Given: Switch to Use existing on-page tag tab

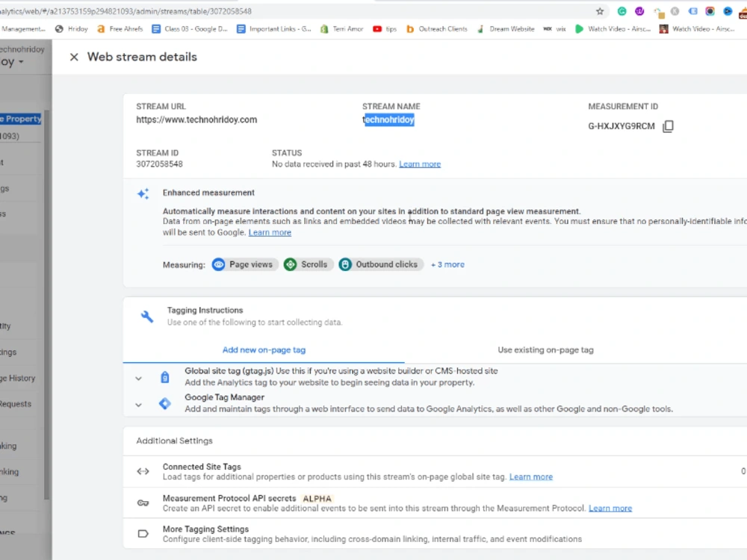Looking at the screenshot, I should (x=545, y=350).
